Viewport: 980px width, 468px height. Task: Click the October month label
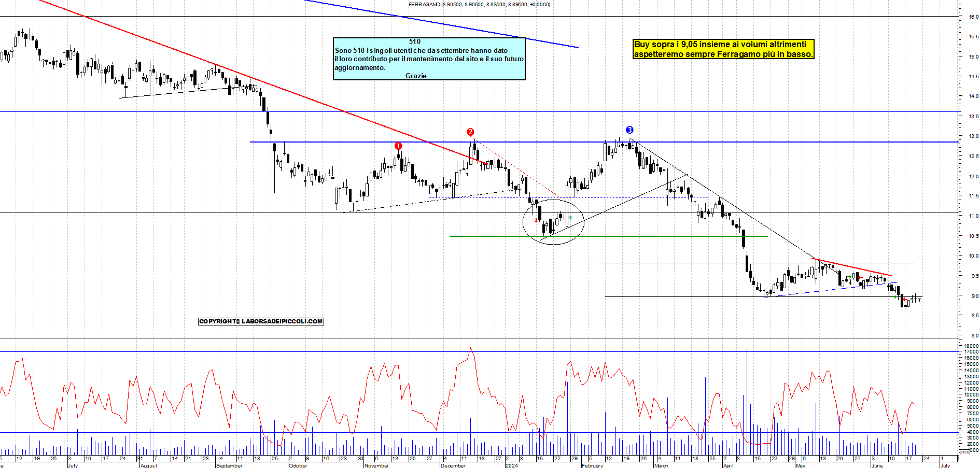[298, 465]
